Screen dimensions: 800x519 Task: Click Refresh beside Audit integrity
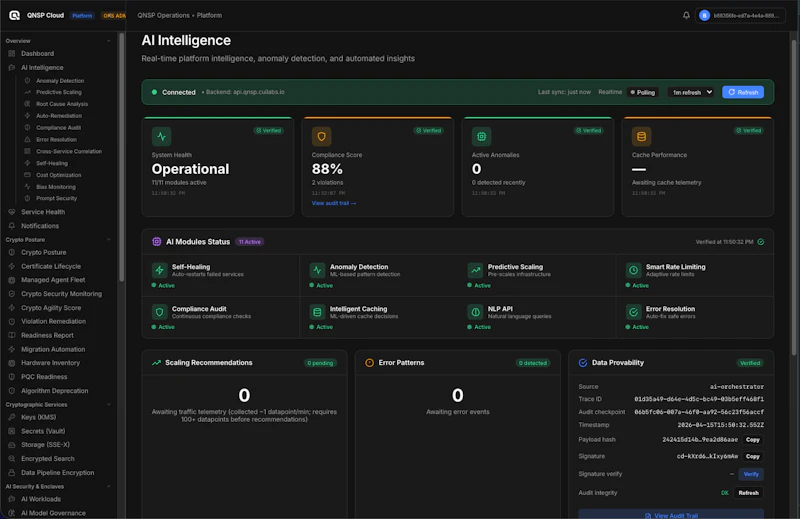pyautogui.click(x=748, y=493)
